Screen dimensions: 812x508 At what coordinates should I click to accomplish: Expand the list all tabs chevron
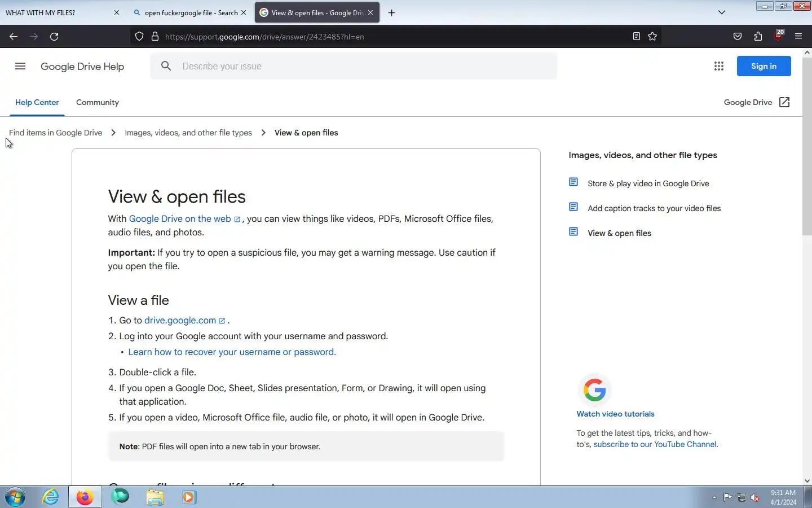[722, 12]
